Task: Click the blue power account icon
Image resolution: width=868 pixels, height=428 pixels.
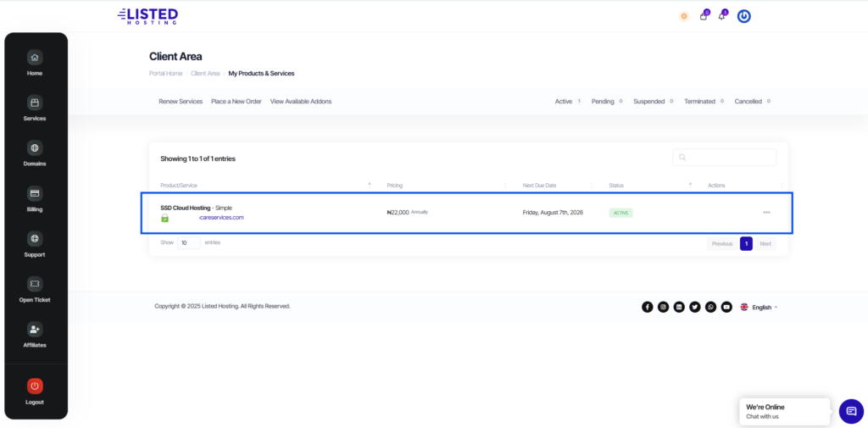Action: (x=743, y=16)
